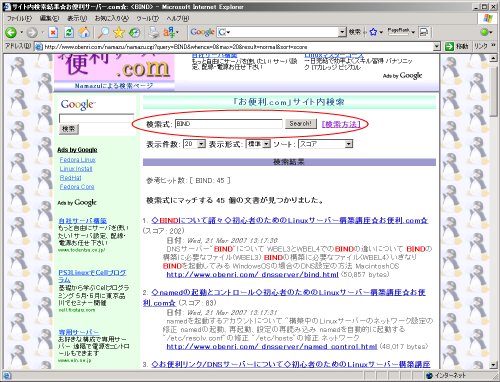Click the green Go arrow beside address bar
The image size is (500, 382).
click(449, 46)
